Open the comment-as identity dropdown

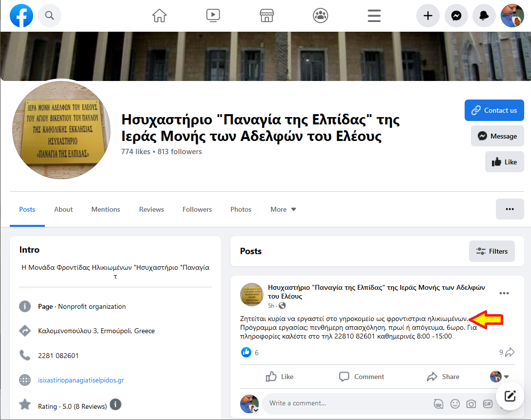(499, 377)
